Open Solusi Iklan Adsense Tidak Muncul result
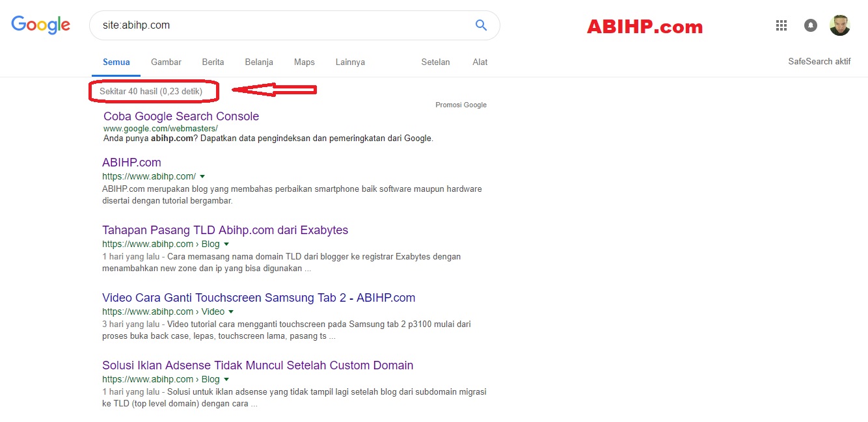Screen dimensions: 868x422 click(x=258, y=365)
